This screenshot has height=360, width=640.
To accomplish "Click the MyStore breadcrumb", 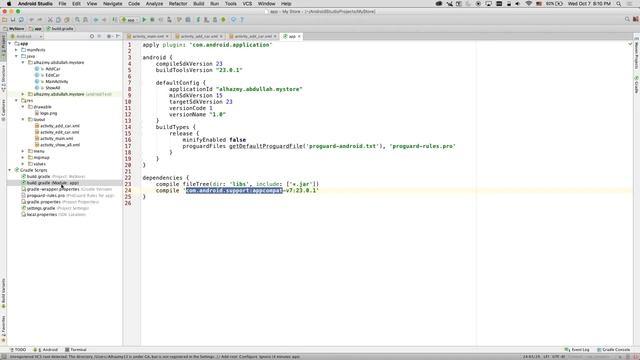I will tap(14, 29).
